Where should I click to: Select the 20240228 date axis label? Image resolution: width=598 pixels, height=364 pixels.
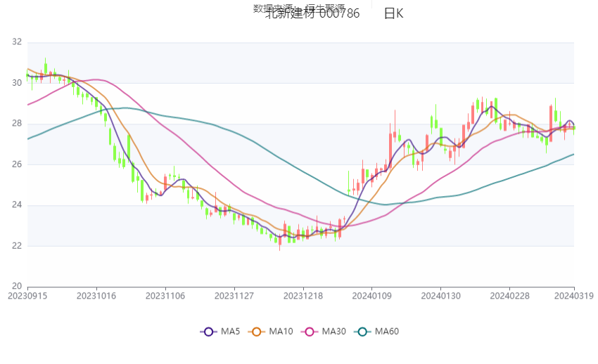pyautogui.click(x=510, y=296)
